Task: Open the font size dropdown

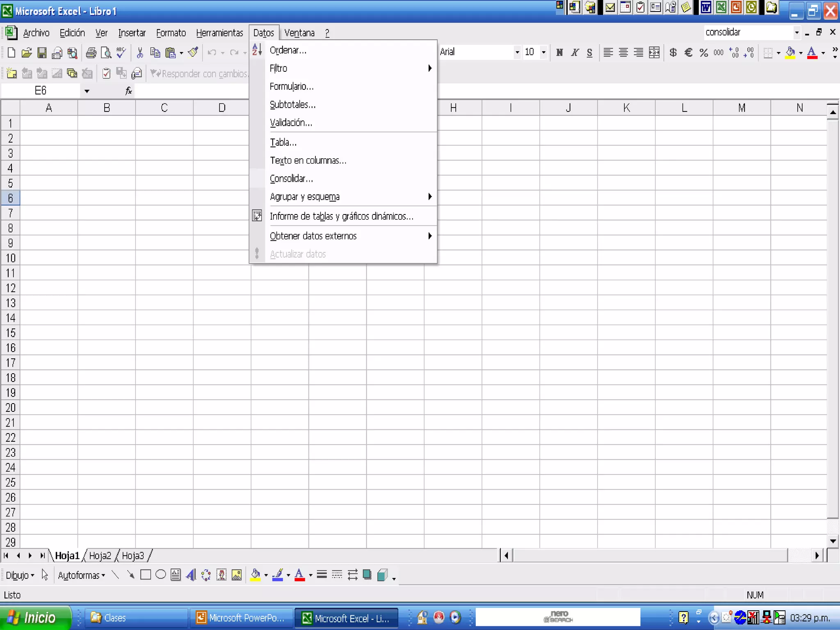Action: pos(543,52)
